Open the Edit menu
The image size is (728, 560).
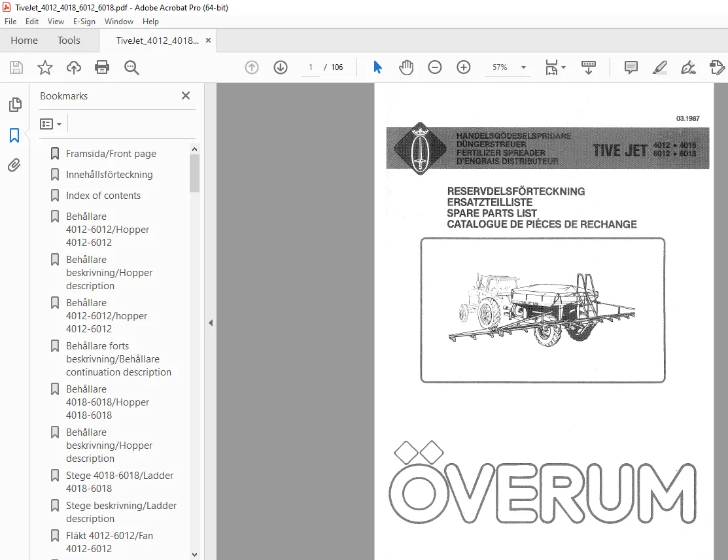32,22
